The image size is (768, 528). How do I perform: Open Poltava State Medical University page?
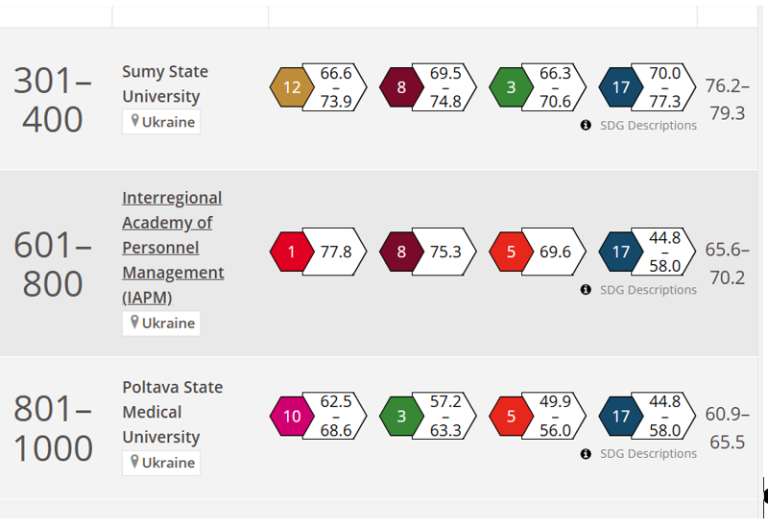point(172,411)
